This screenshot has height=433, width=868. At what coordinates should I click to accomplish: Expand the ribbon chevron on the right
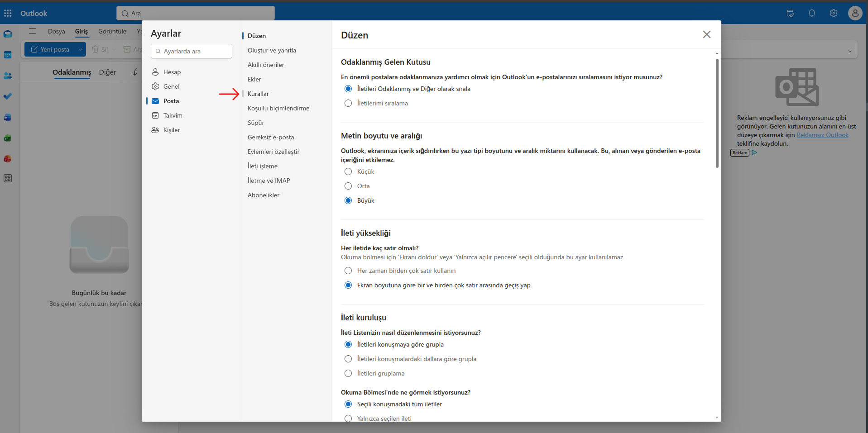coord(849,51)
